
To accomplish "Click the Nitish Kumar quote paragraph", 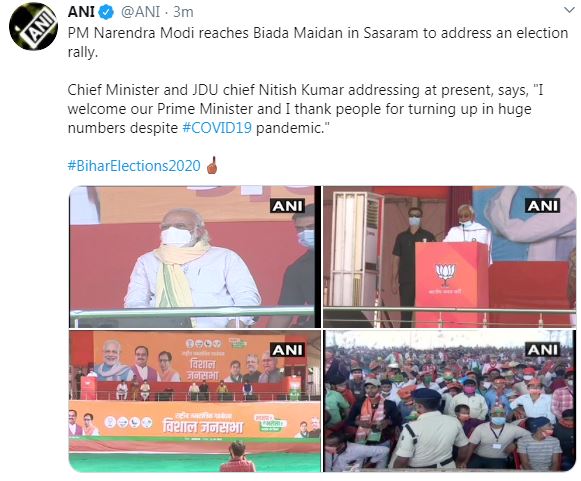I will click(305, 109).
